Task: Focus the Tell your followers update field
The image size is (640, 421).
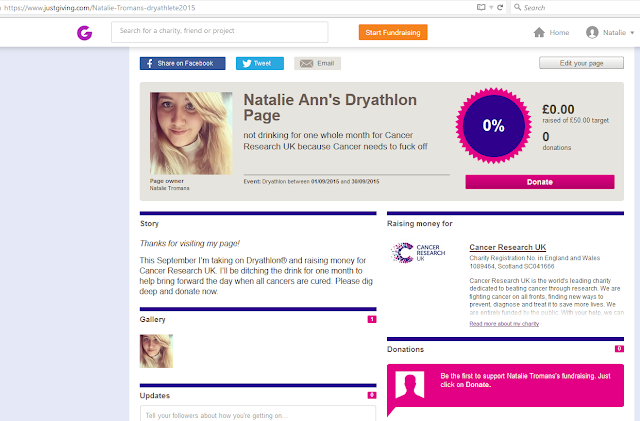Action: click(258, 413)
